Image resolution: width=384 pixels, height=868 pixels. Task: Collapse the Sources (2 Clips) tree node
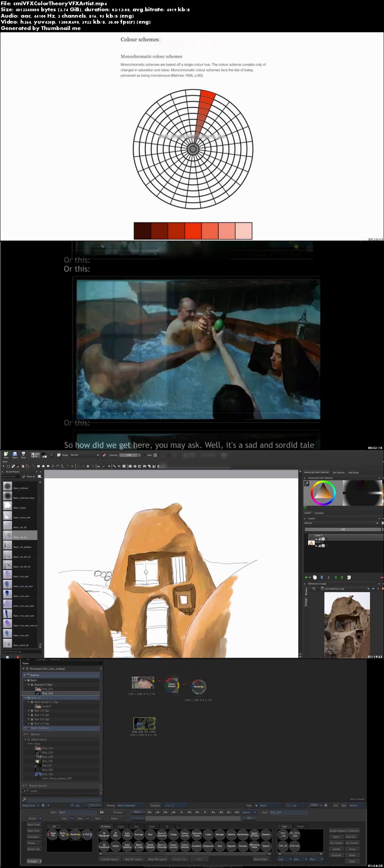(x=28, y=685)
